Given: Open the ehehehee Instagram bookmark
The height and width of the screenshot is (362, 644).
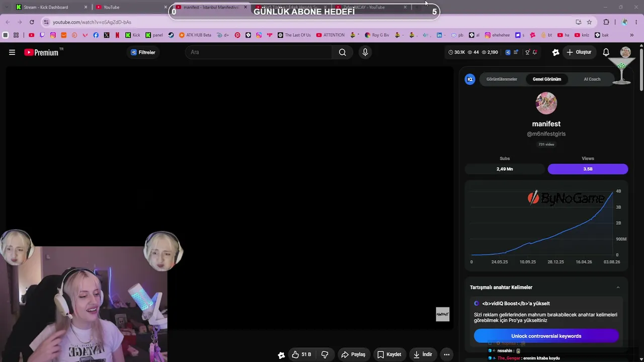Looking at the screenshot, I should 497,35.
